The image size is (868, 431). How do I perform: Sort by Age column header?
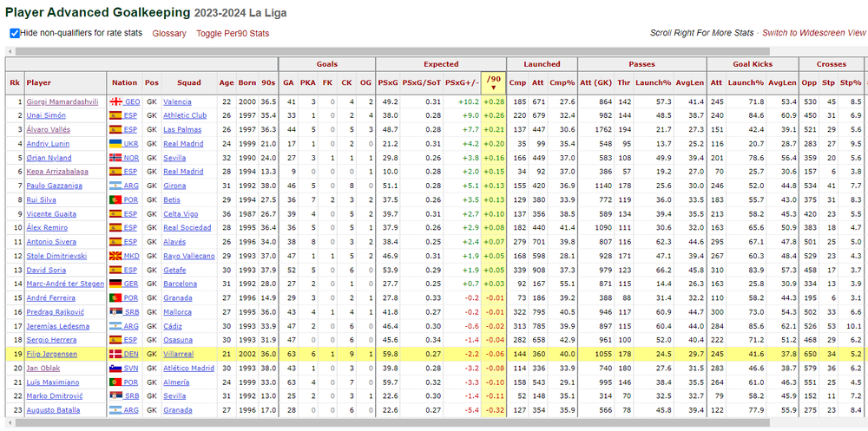(x=226, y=82)
